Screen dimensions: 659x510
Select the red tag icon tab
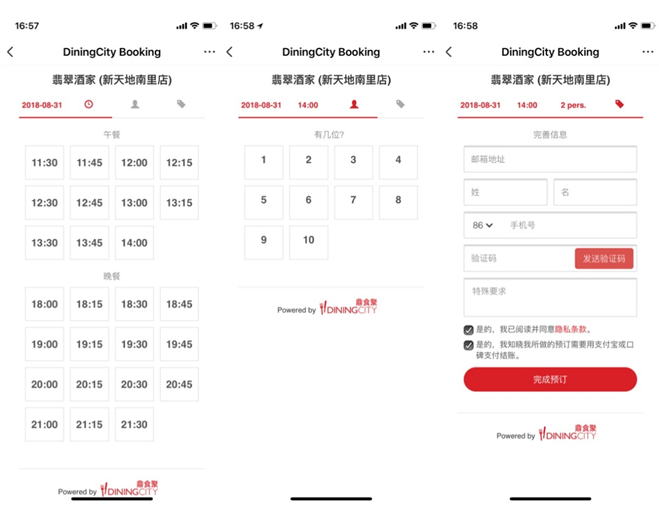point(619,104)
